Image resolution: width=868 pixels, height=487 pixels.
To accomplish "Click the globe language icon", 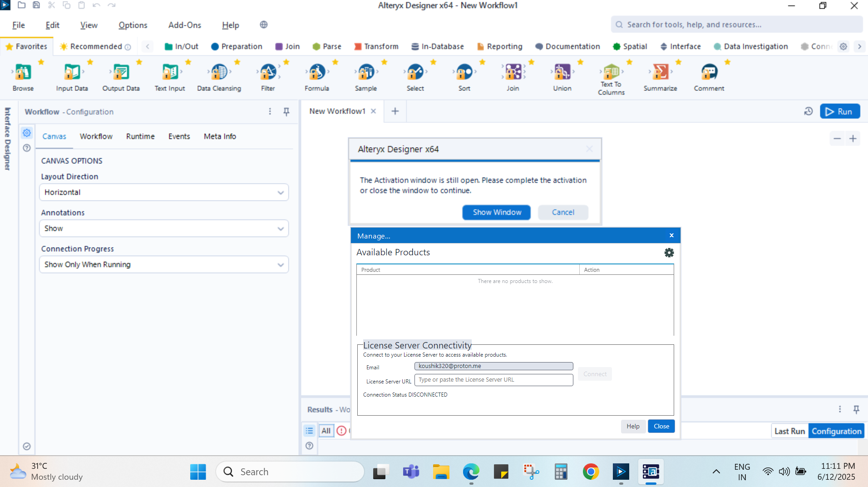I will point(264,25).
